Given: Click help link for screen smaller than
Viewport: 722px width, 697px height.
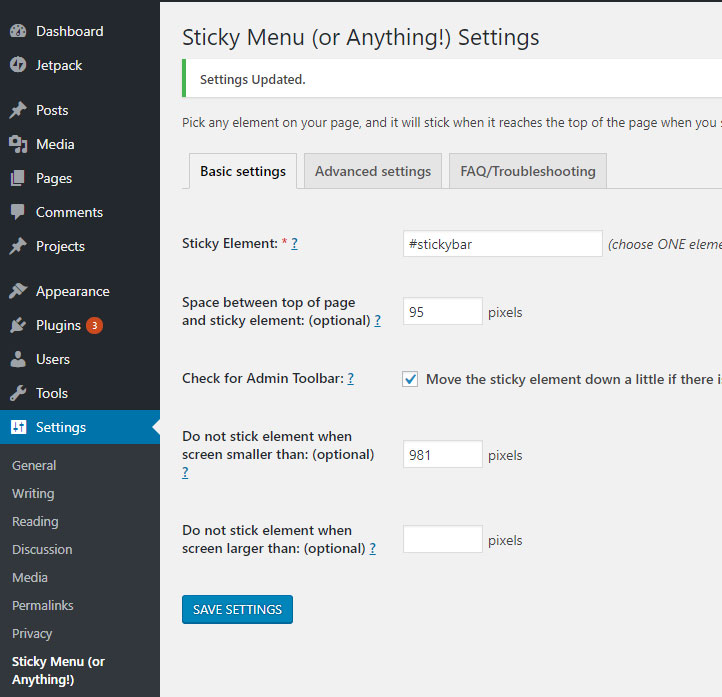Looking at the screenshot, I should [x=185, y=472].
